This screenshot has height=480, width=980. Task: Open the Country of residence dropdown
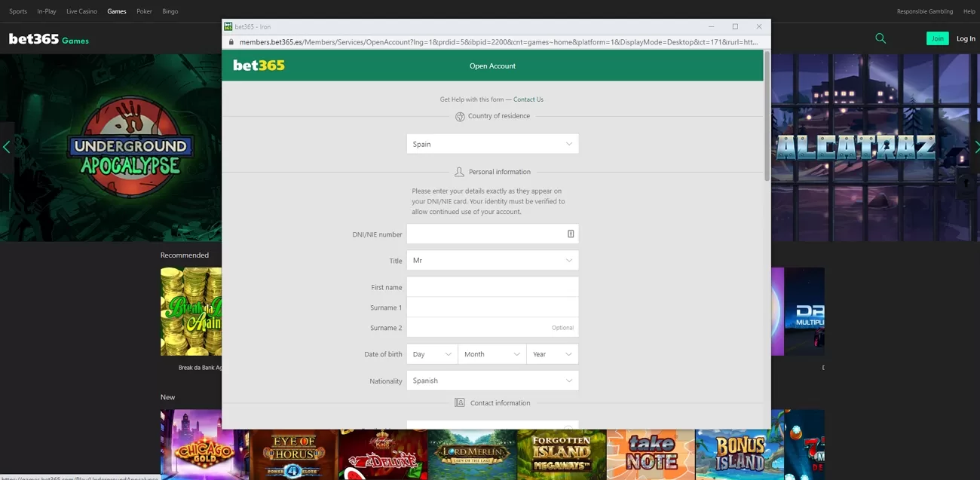pyautogui.click(x=492, y=144)
